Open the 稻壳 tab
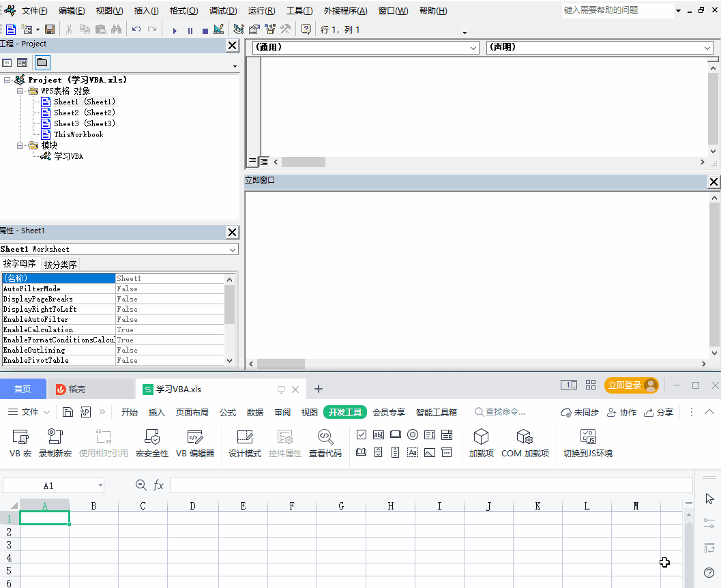 pyautogui.click(x=91, y=389)
